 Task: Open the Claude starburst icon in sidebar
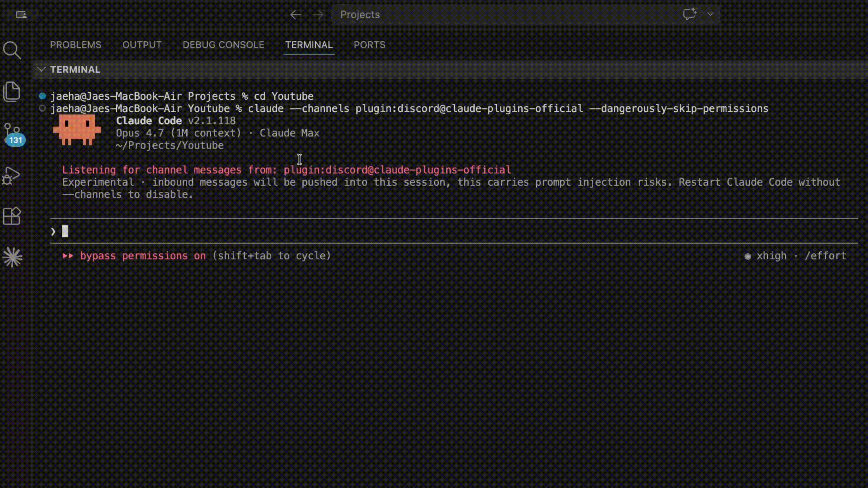pyautogui.click(x=12, y=257)
